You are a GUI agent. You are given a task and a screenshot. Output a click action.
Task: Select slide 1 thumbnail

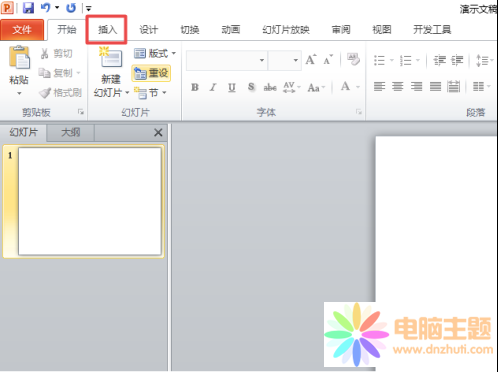(90, 201)
